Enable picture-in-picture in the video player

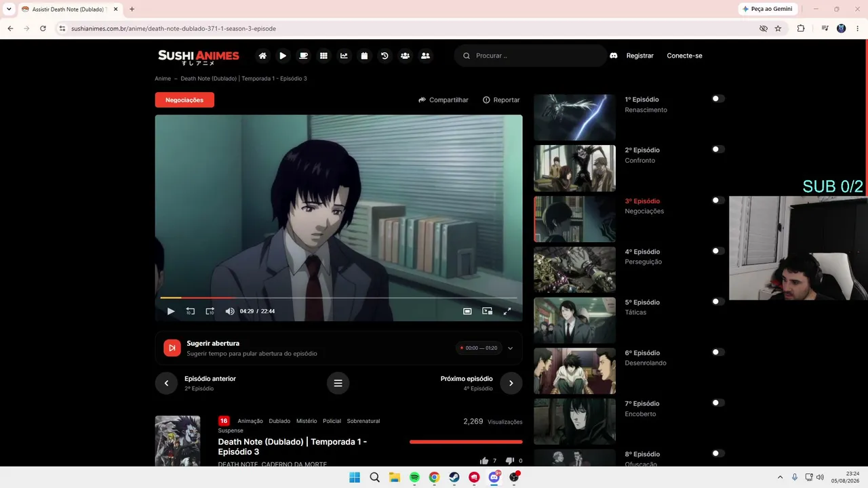point(487,311)
